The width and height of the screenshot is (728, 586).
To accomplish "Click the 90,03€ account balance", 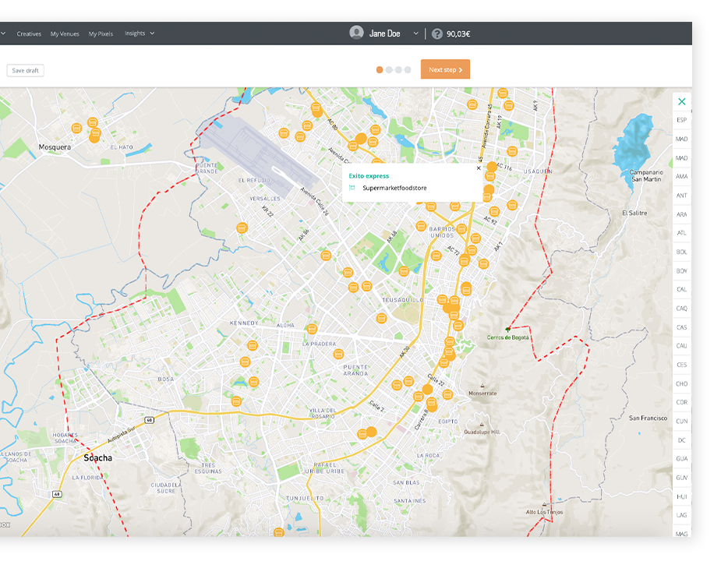I will [x=458, y=34].
